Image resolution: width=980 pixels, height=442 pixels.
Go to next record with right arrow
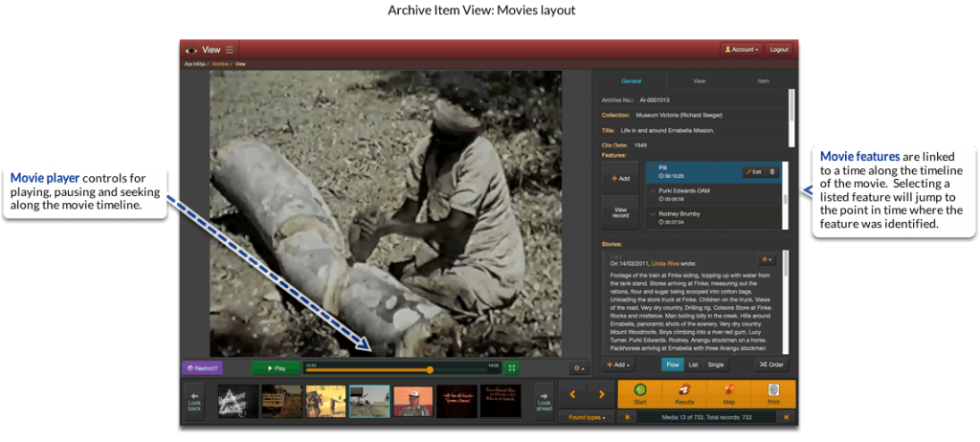601,394
